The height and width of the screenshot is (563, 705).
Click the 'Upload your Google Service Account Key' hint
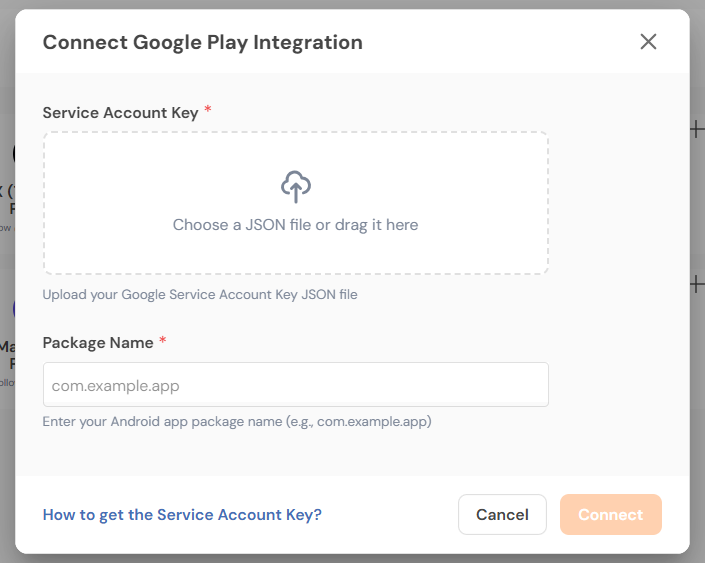[200, 295]
